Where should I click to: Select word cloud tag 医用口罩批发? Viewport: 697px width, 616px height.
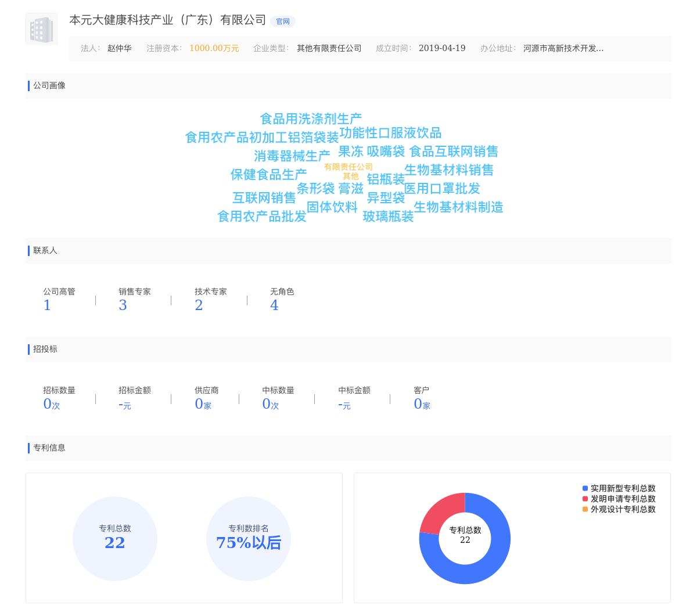[442, 189]
